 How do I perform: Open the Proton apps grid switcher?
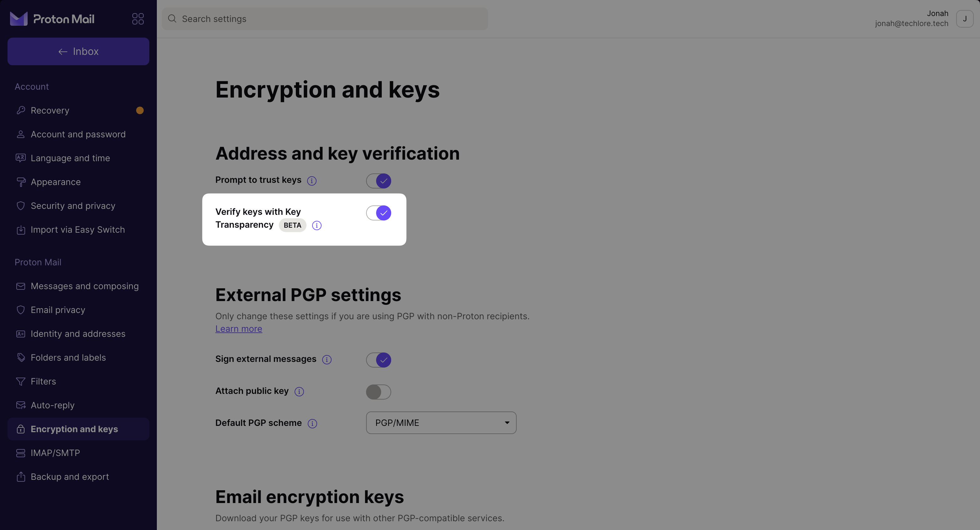coord(138,19)
